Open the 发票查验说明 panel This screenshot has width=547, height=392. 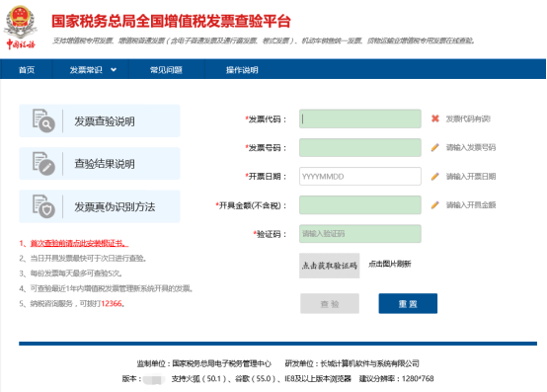(100, 120)
